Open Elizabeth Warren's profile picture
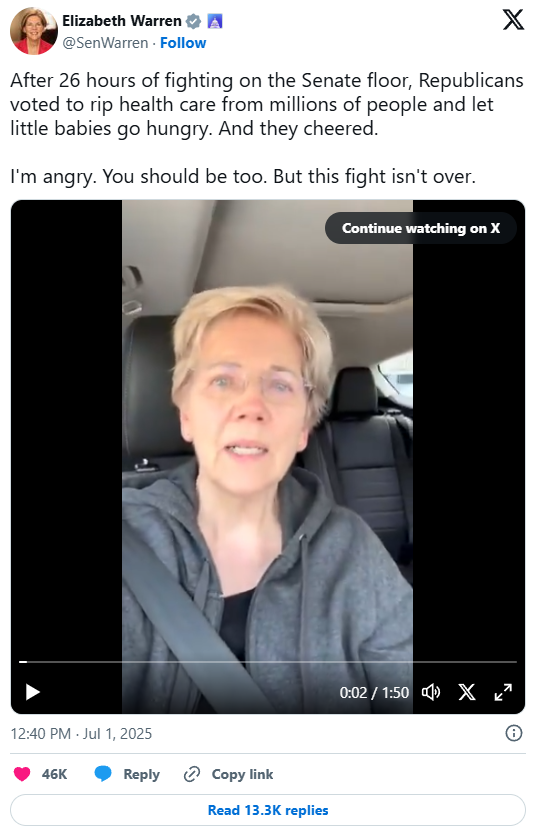534x836 pixels. click(x=34, y=31)
